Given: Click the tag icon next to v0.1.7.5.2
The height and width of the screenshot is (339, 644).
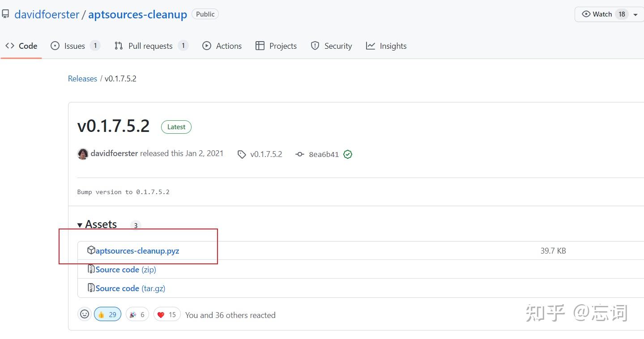Looking at the screenshot, I should (242, 154).
